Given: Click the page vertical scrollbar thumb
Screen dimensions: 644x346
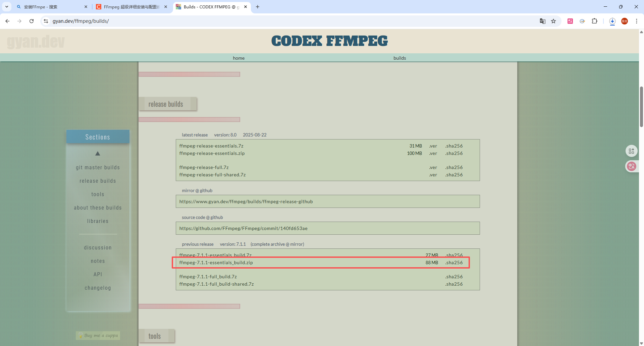Looking at the screenshot, I should 641,107.
